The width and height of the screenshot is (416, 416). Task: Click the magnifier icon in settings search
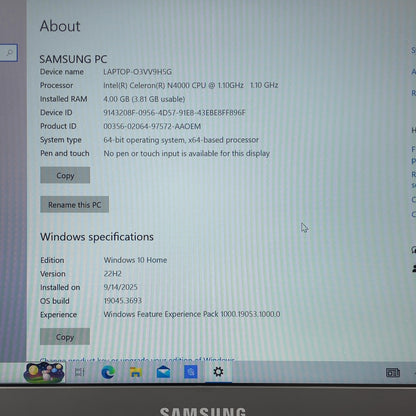pos(10,52)
